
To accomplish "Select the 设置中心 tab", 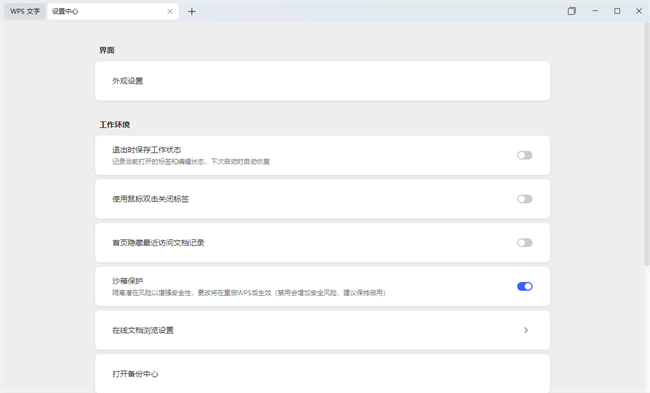I will pyautogui.click(x=113, y=12).
